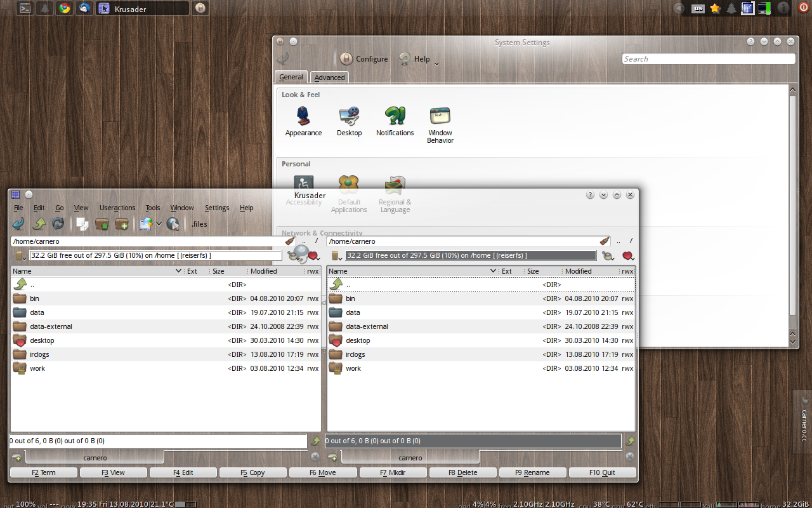Click the F7 Mkdir button
The width and height of the screenshot is (812, 508).
[393, 472]
